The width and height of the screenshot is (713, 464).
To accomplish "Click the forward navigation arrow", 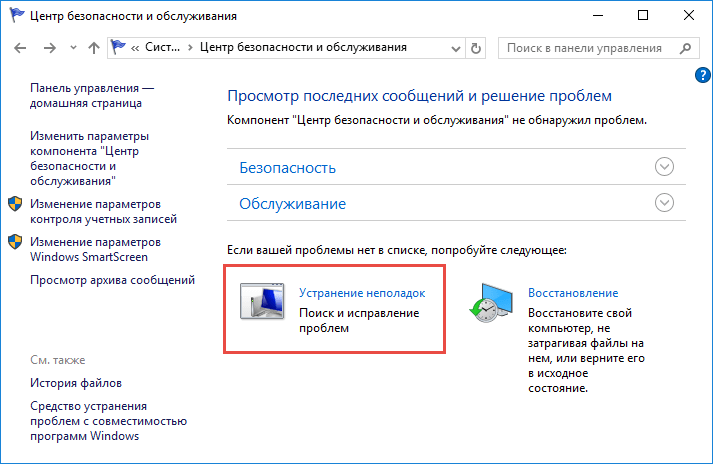I will (x=50, y=48).
